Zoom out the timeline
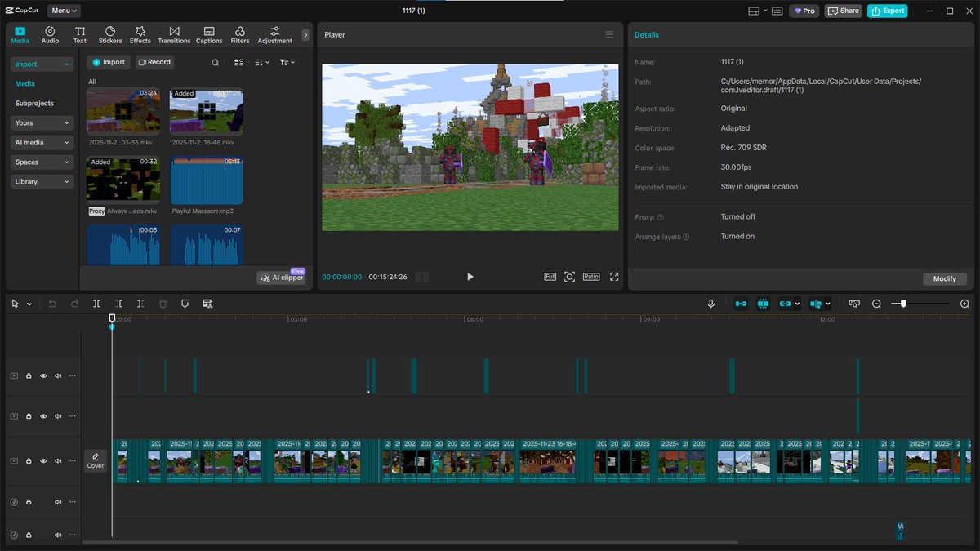This screenshot has width=980, height=551. (x=876, y=304)
